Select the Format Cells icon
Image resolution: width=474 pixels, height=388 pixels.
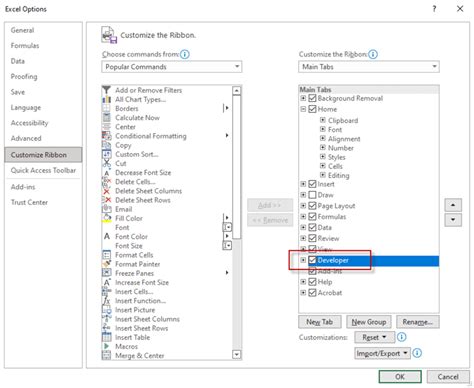(x=106, y=255)
